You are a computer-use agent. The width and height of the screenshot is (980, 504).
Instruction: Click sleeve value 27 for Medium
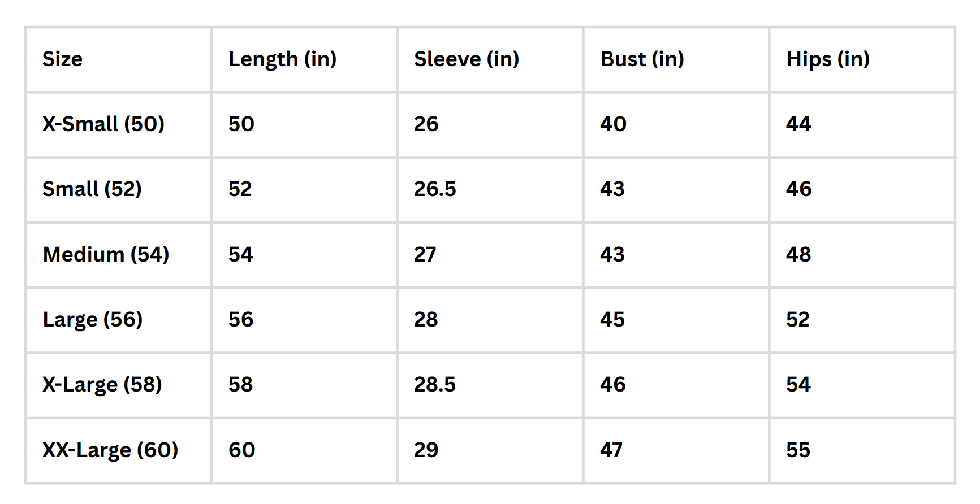[425, 255]
